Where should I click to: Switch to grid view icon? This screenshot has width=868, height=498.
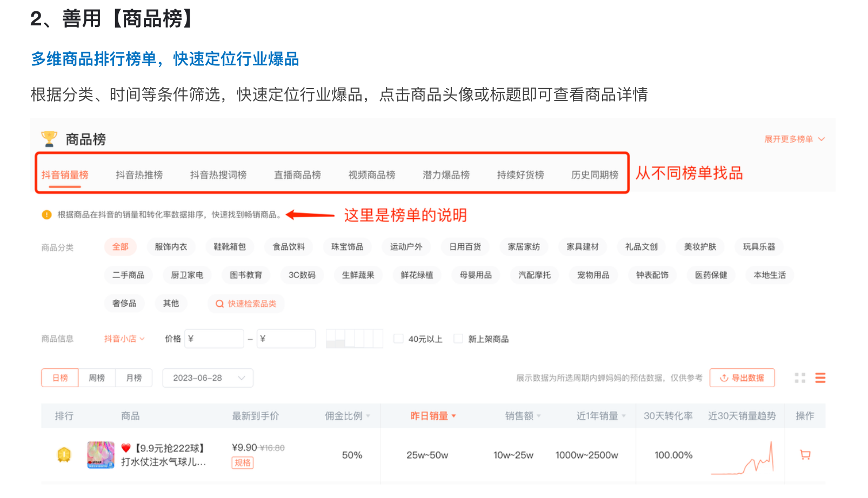[800, 378]
